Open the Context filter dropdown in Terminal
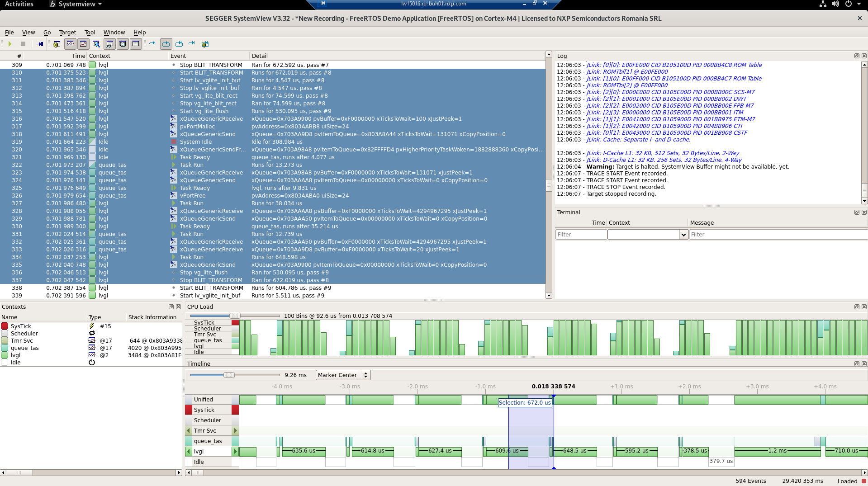The width and height of the screenshot is (868, 486). (x=683, y=234)
